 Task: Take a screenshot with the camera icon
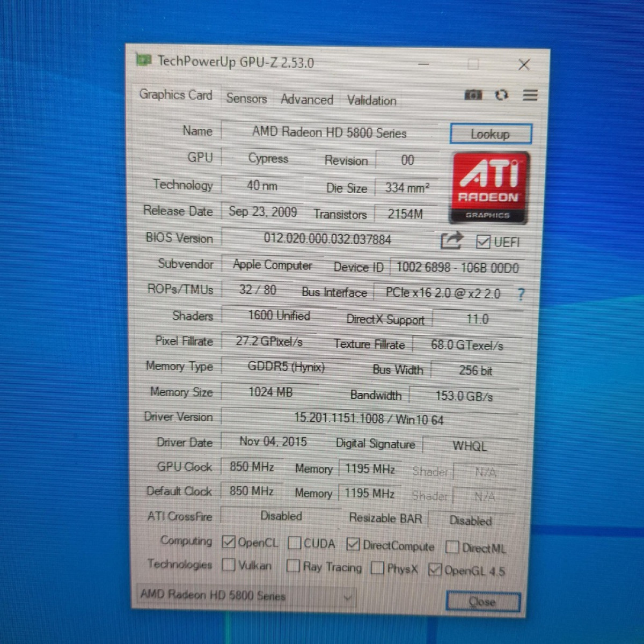pos(473,95)
